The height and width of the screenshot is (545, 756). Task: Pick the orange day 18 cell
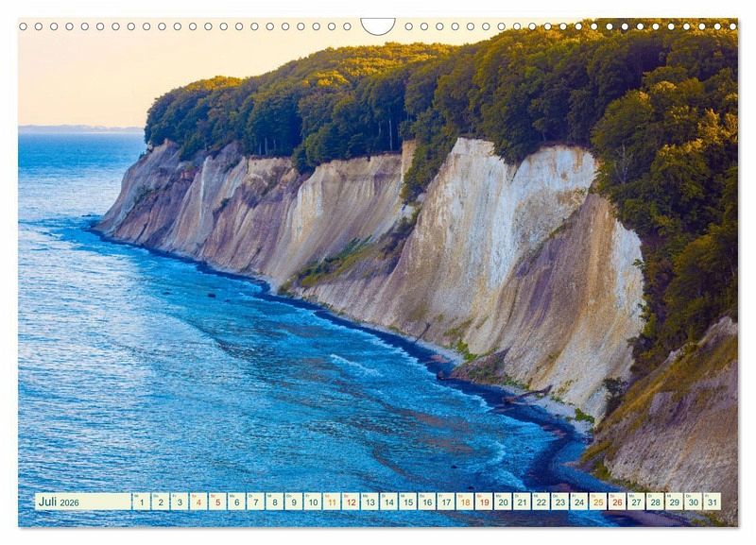pos(465,502)
